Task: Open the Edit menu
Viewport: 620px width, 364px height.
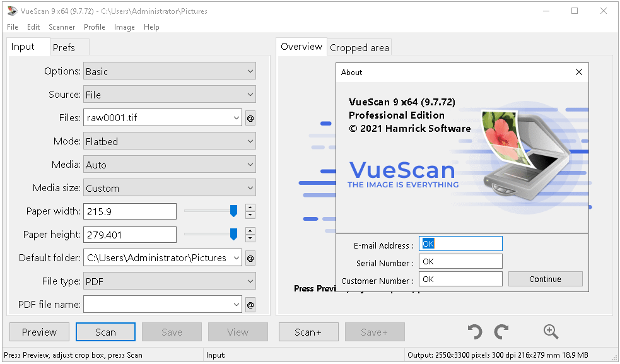Action: coord(33,27)
